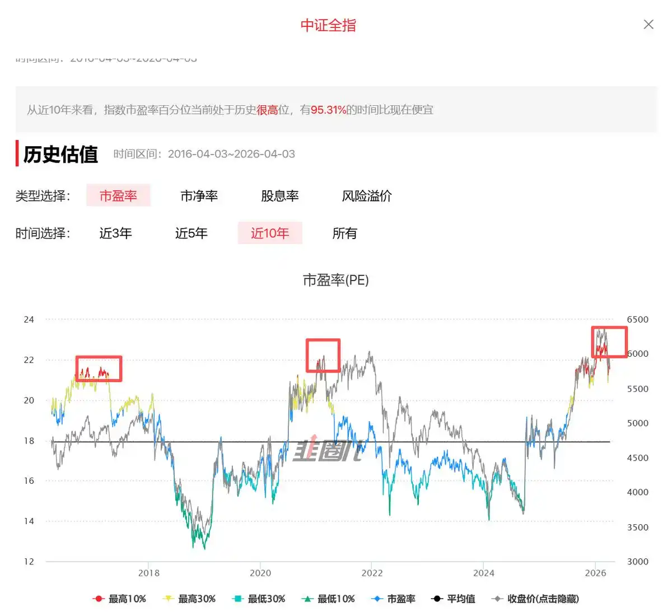Toggle the 最高30% legend series
Screen dimensions: 672x616
coord(189,599)
